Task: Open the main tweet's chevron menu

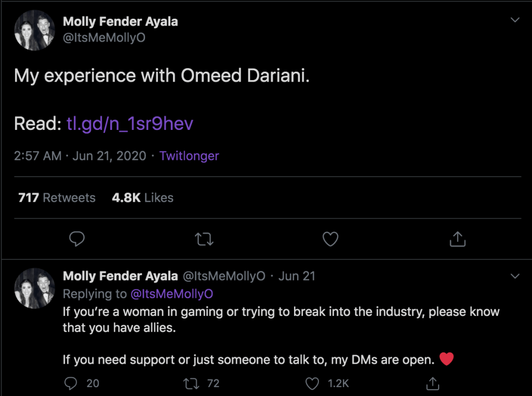Action: (x=515, y=21)
